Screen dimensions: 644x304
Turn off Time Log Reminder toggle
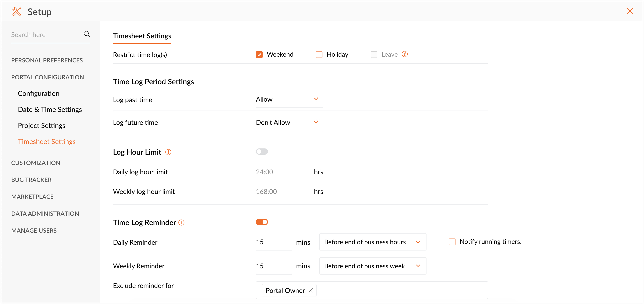(x=261, y=222)
